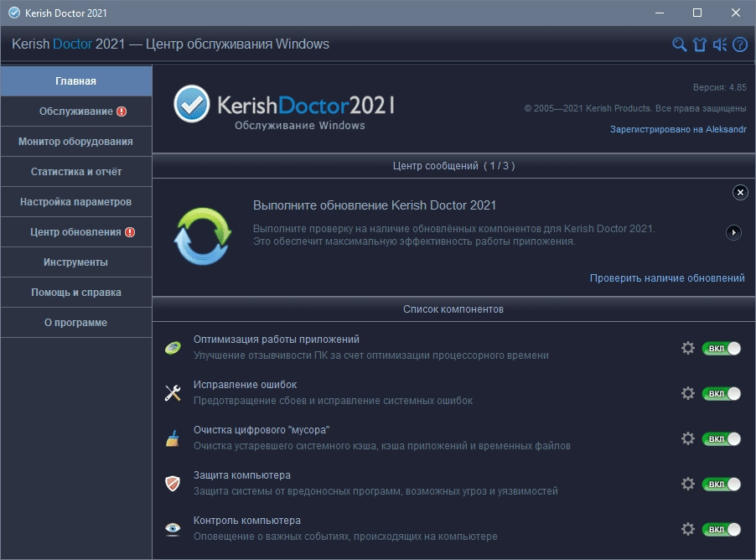Open gear settings for Оптимизация работы приложений
The height and width of the screenshot is (560, 756).
[x=688, y=348]
